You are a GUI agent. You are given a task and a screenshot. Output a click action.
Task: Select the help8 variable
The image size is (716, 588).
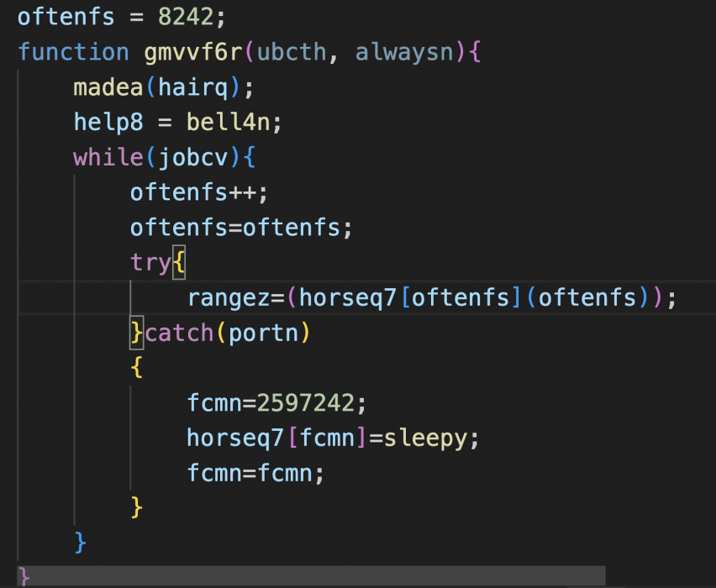click(x=108, y=122)
